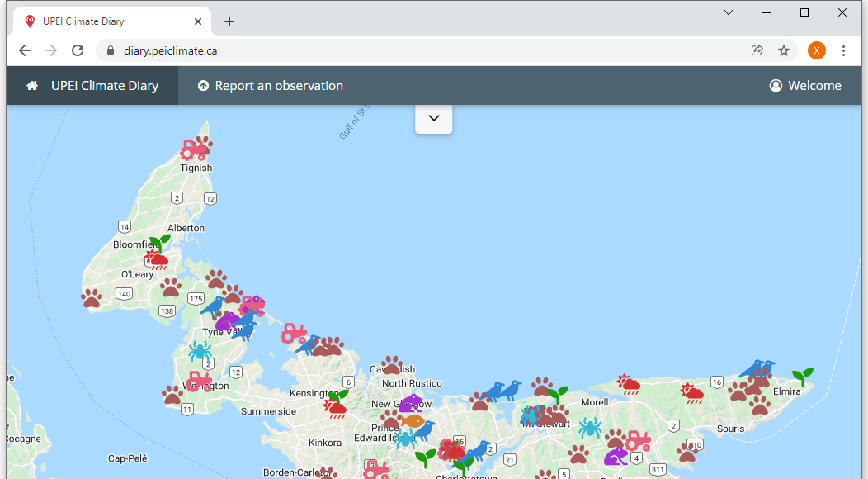Select the green plant marker near Bloomfield

(160, 243)
